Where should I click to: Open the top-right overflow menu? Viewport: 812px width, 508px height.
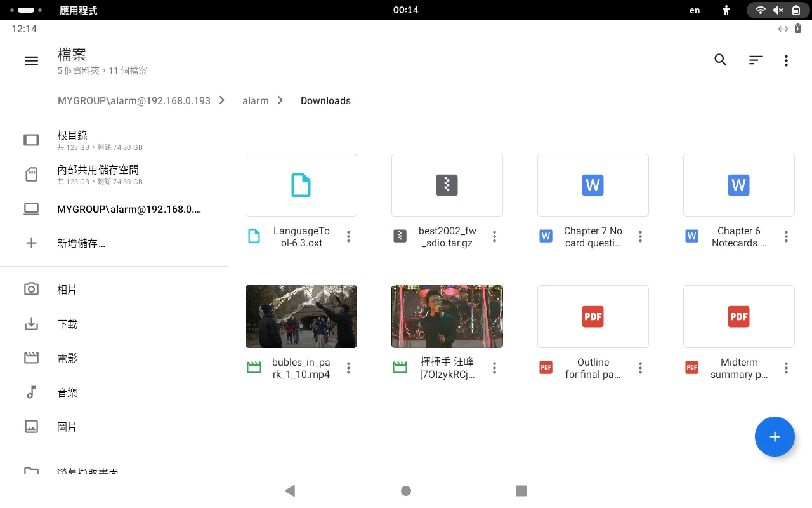pyautogui.click(x=786, y=60)
